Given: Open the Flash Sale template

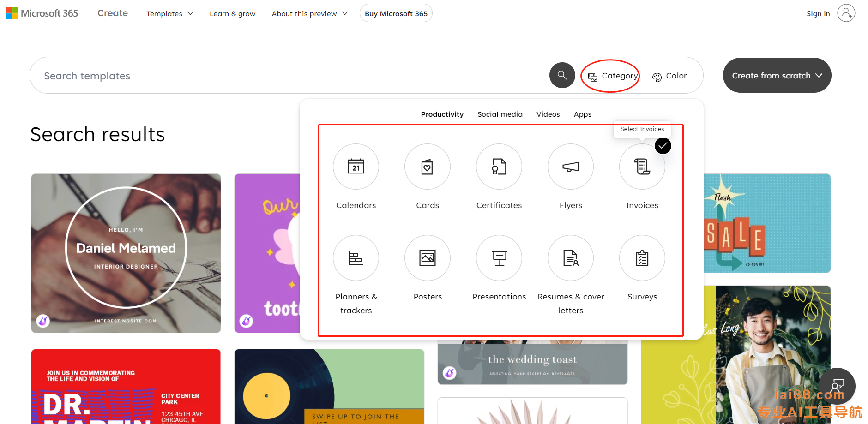Looking at the screenshot, I should point(767,223).
